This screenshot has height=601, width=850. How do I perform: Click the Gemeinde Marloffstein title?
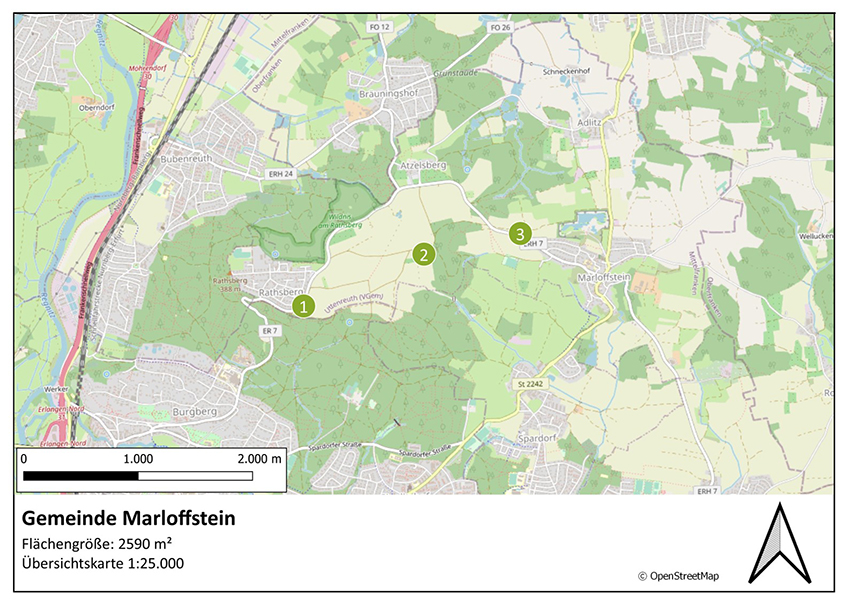coord(128,518)
